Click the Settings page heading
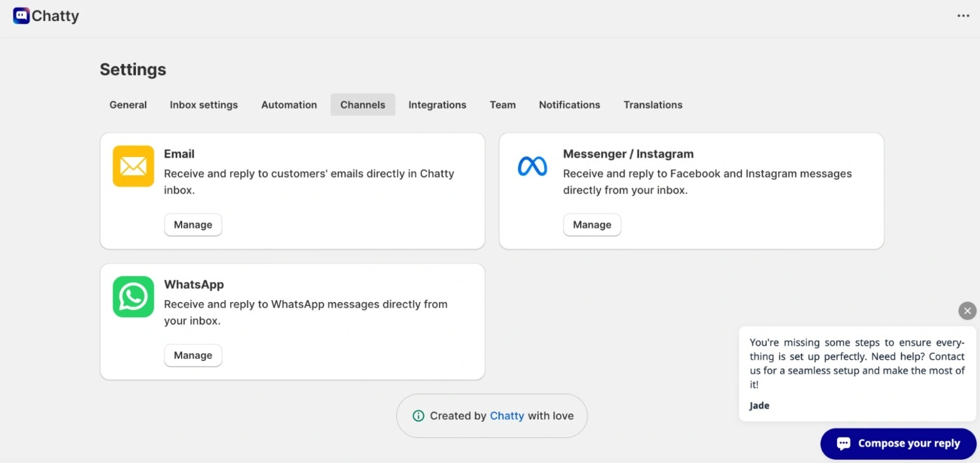The height and width of the screenshot is (463, 980). click(133, 69)
